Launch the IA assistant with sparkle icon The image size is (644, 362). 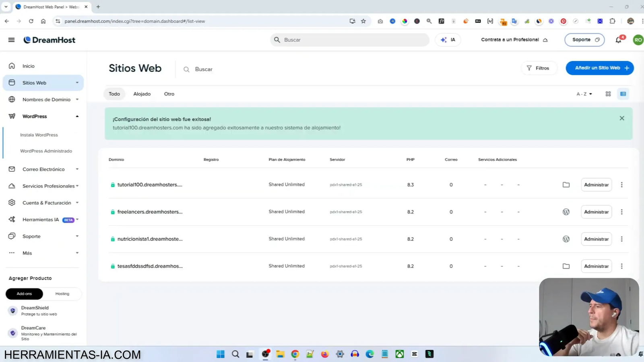tap(448, 39)
